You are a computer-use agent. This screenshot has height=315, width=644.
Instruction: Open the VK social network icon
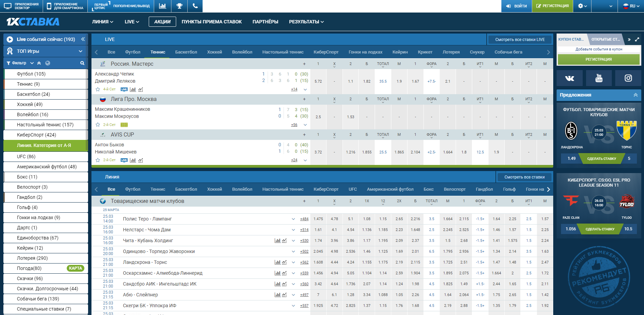(x=569, y=78)
